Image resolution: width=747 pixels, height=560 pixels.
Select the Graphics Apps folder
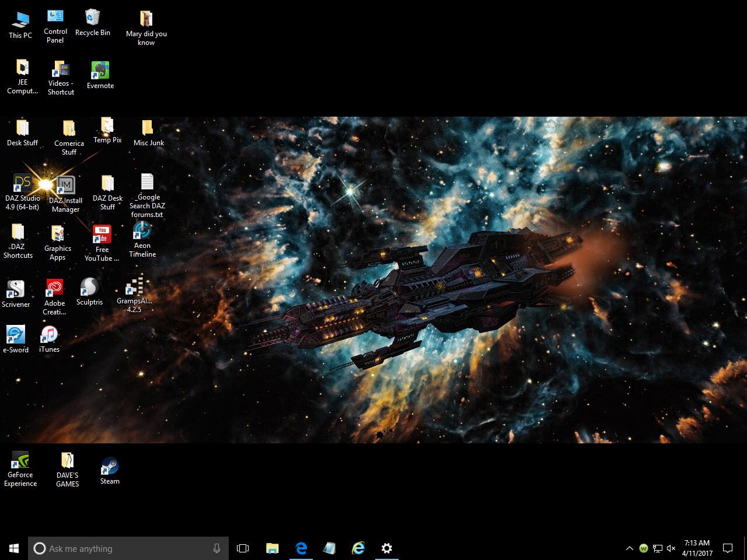click(57, 243)
